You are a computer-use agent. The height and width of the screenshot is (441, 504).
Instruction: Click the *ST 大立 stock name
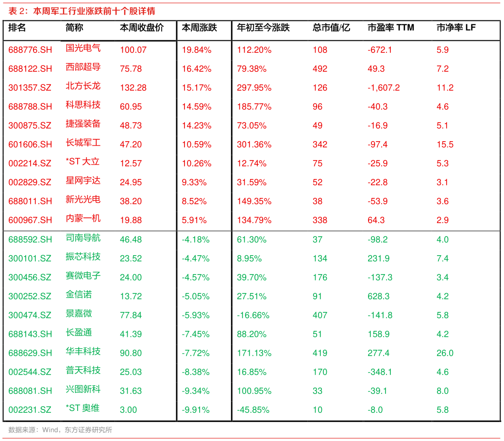83,163
